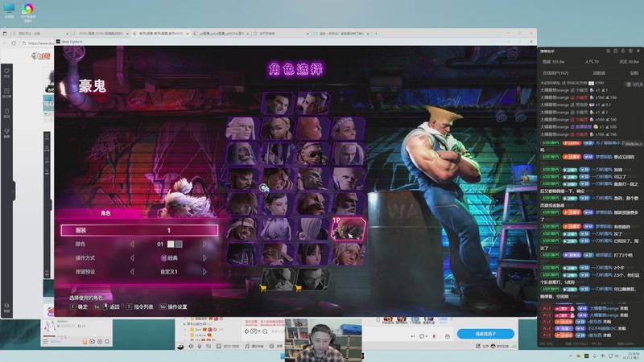644x362 pixels.
Task: Click left arrow on 按键预设 row
Action: click(x=132, y=272)
